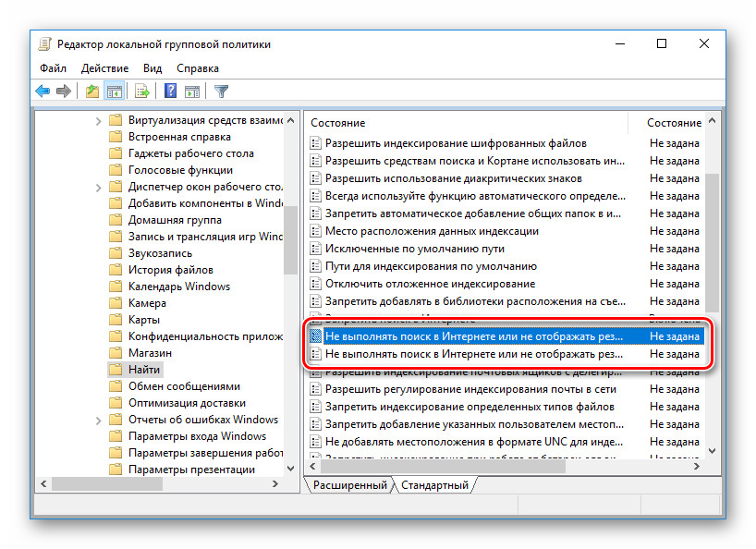Select the Магазин folder in tree

[150, 353]
